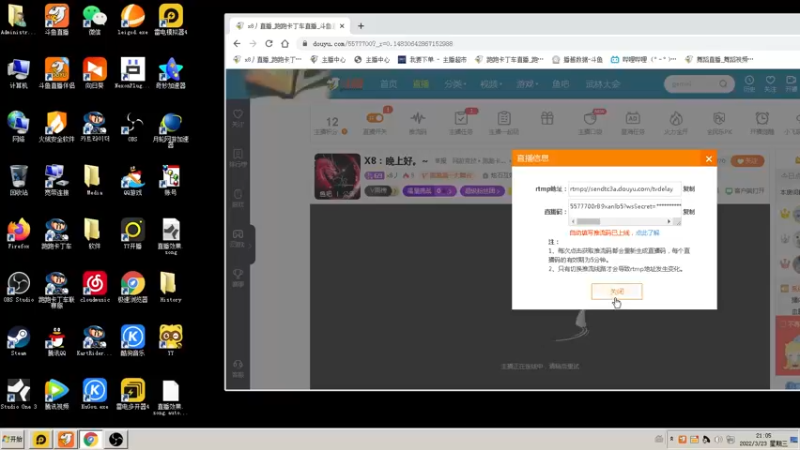Open the 酷狗音乐 desktop shortcut
Image resolution: width=800 pixels, height=450 pixels.
tap(133, 340)
